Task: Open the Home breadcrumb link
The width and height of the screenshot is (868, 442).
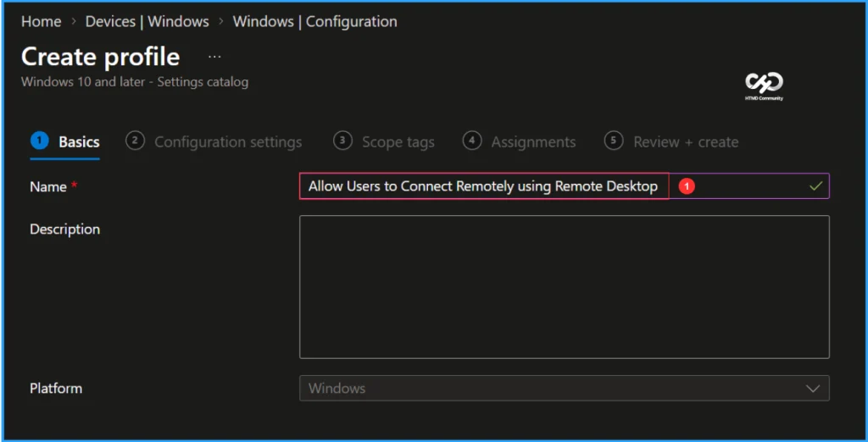Action: 41,21
